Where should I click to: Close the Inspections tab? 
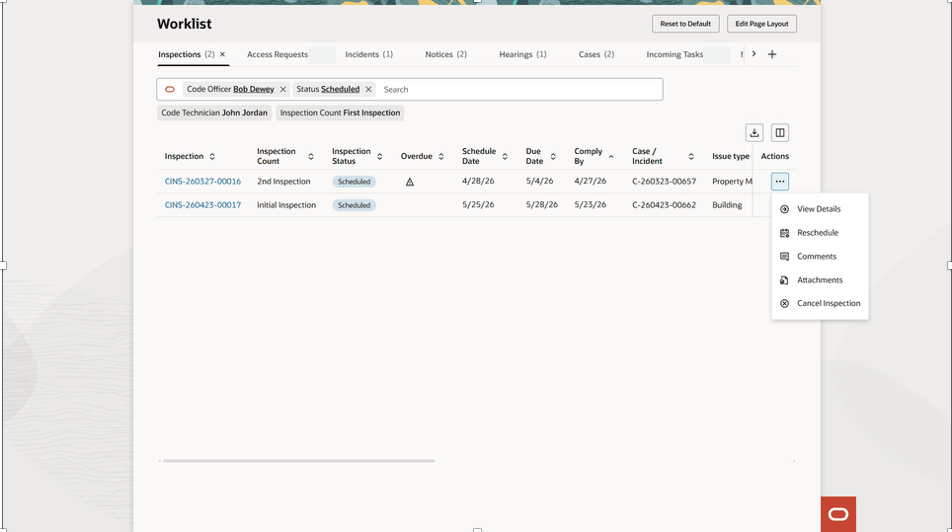222,54
